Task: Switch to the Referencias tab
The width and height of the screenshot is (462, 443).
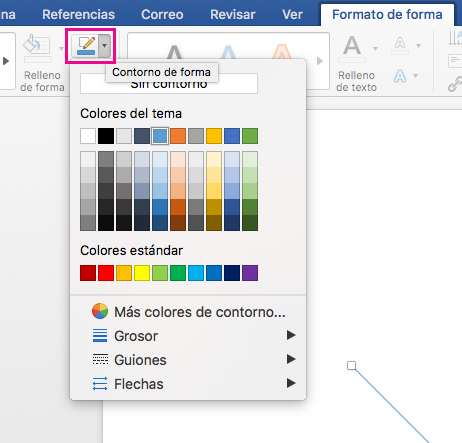Action: 78,14
